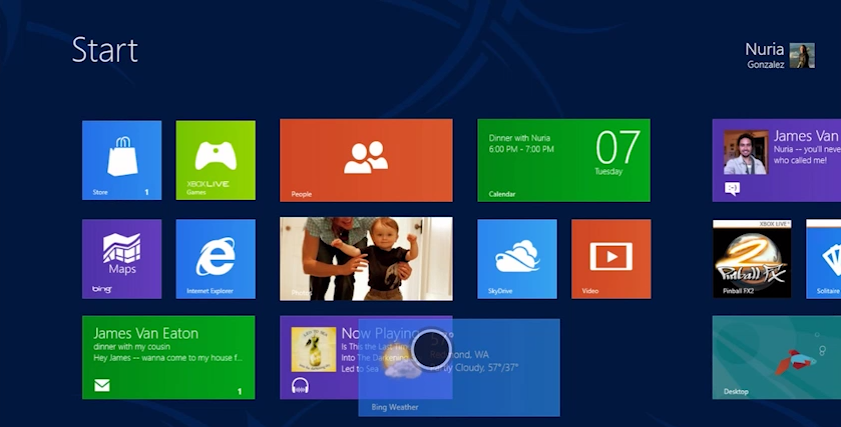The height and width of the screenshot is (427, 841).
Task: Open the People tile
Action: point(366,160)
